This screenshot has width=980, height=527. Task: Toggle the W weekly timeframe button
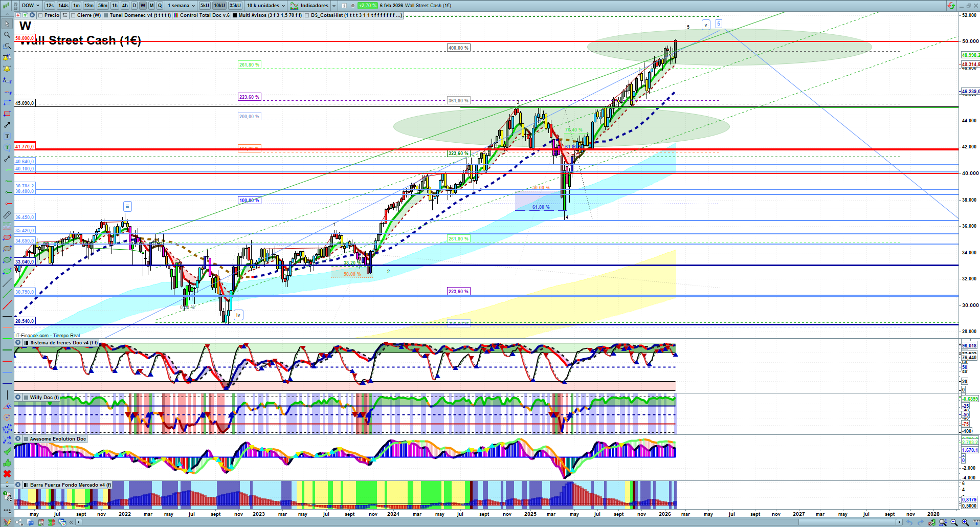click(x=143, y=6)
